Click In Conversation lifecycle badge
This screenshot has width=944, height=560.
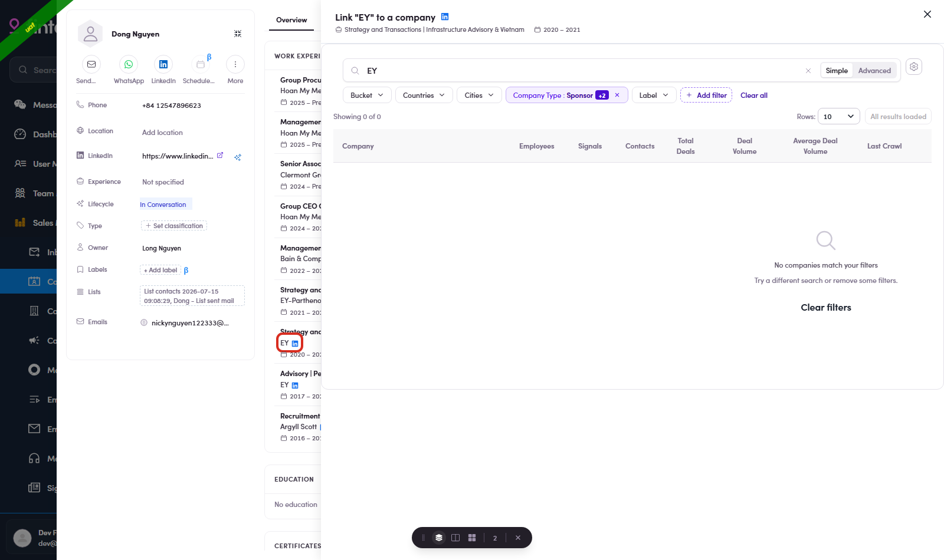[x=165, y=205]
